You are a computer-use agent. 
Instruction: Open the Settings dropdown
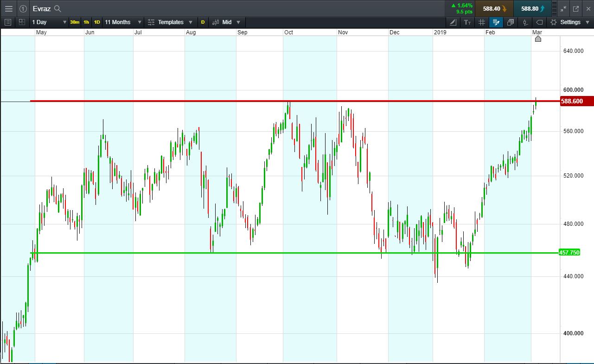click(x=570, y=22)
